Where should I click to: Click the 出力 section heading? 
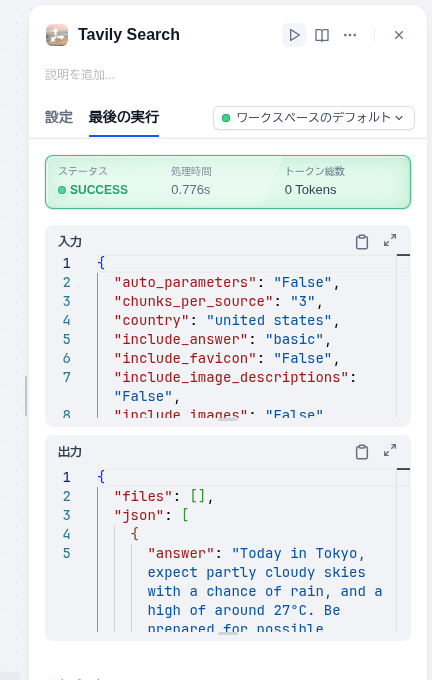(70, 452)
